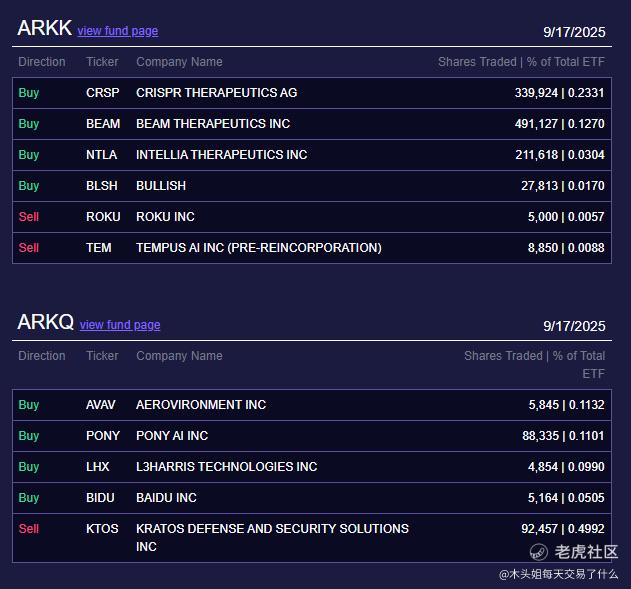The height and width of the screenshot is (589, 631).
Task: Click the ARKK fund heading
Action: (x=44, y=28)
